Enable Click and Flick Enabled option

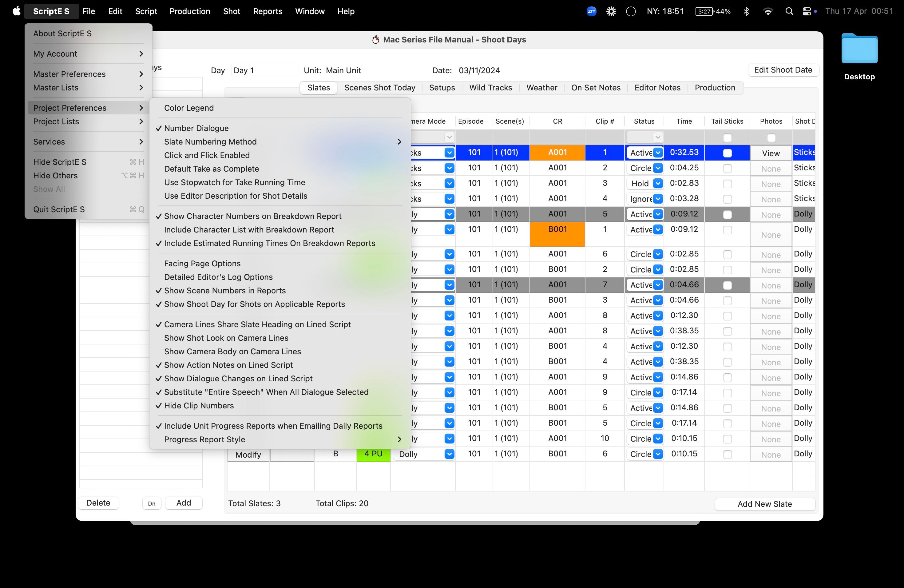(x=207, y=155)
